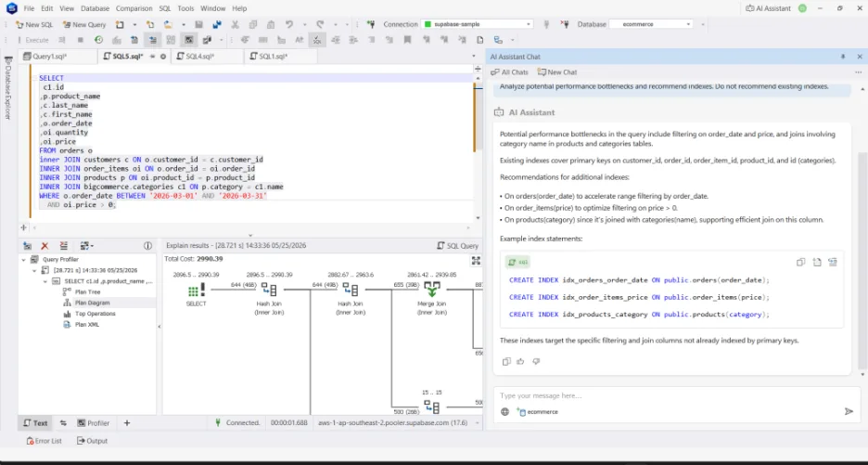Screen dimensions: 868x465
Task: Open the Connection dropdown supabase-sample
Action: (x=478, y=24)
